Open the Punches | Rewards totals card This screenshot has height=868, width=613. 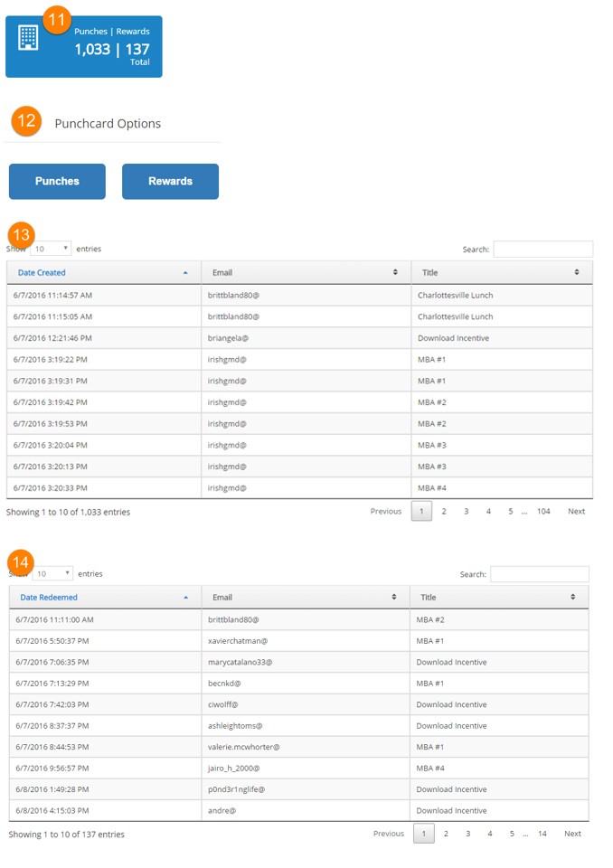(x=83, y=46)
